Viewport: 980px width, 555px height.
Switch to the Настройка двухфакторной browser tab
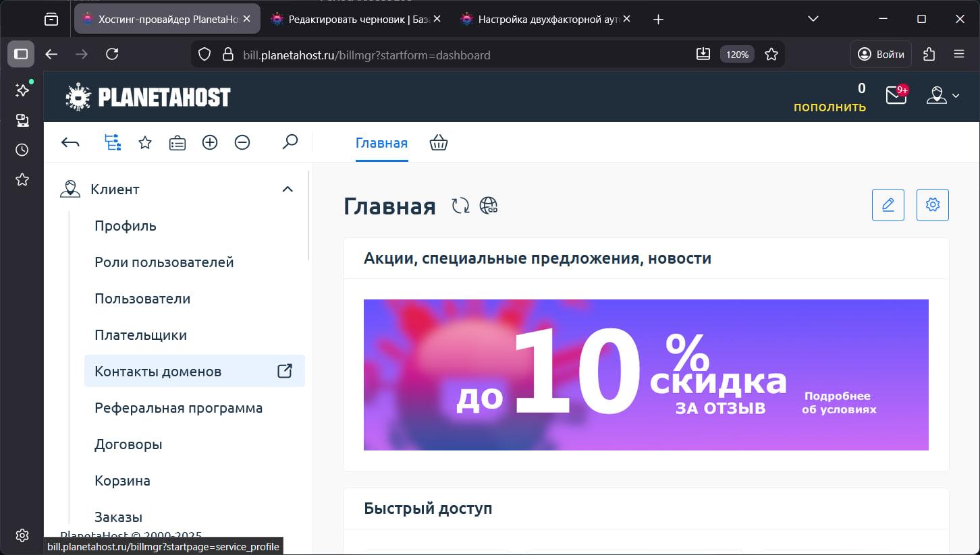tap(540, 19)
